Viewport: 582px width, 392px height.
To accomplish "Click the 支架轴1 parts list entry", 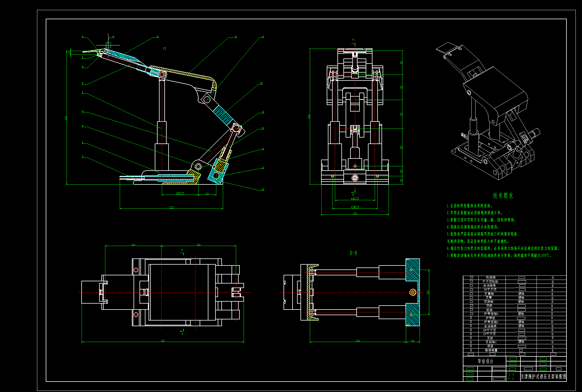I will coord(491,342).
